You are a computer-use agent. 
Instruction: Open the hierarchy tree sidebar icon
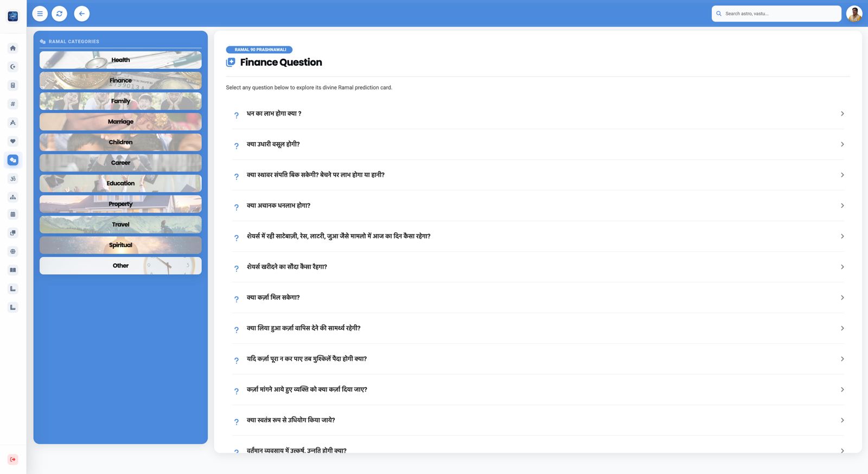click(13, 197)
